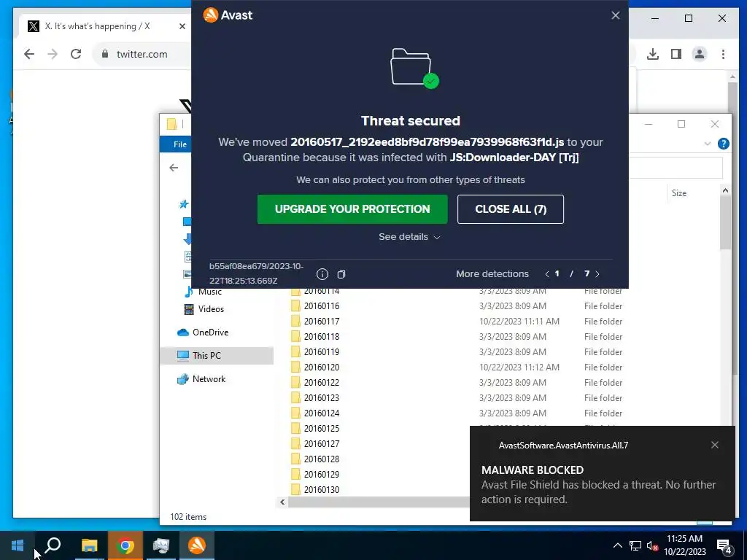Open Chrome downloads icon
The height and width of the screenshot is (560, 747).
(x=653, y=54)
